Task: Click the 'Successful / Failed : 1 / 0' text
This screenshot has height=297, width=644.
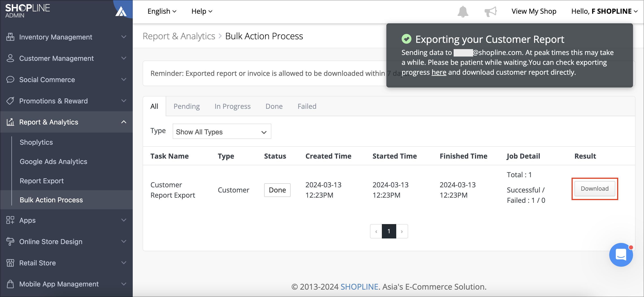Action: point(526,195)
